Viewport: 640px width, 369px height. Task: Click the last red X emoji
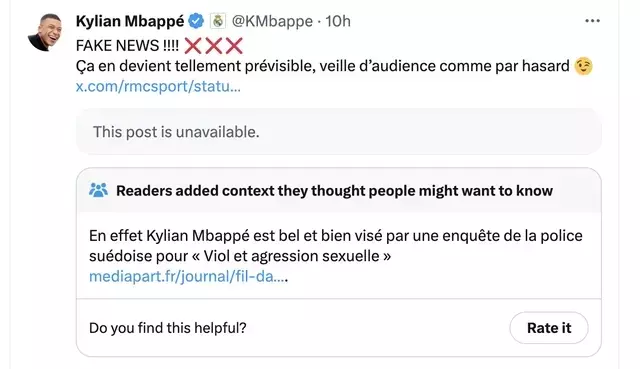234,46
